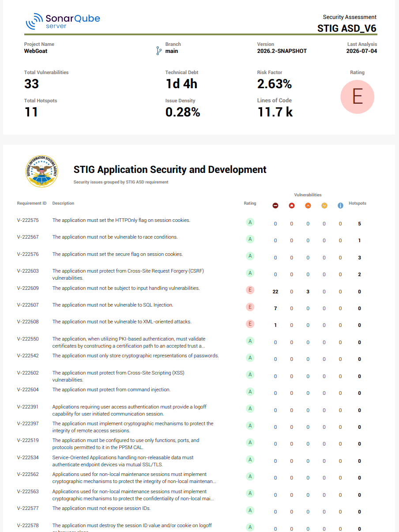Image resolution: width=399 pixels, height=532 pixels.
Task: Click the A rating badge for V-222603
Action: [x=250, y=273]
